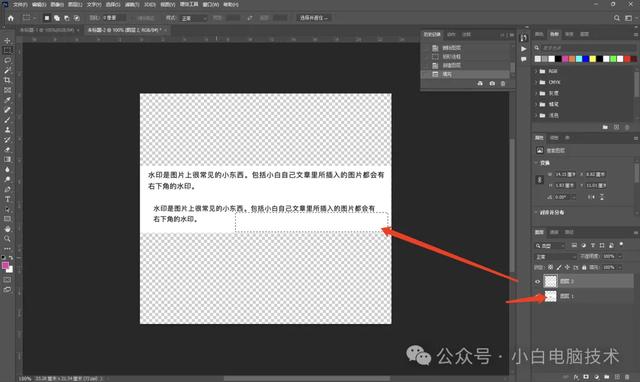Open the comments panel icon
This screenshot has height=382, width=640.
point(524,59)
